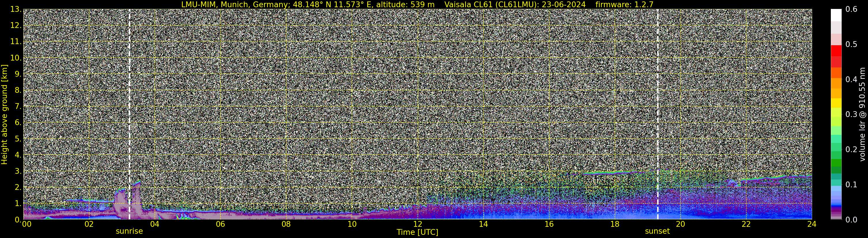Click the colorbar tick label '0.2'
The image size is (868, 238).
[x=851, y=149]
